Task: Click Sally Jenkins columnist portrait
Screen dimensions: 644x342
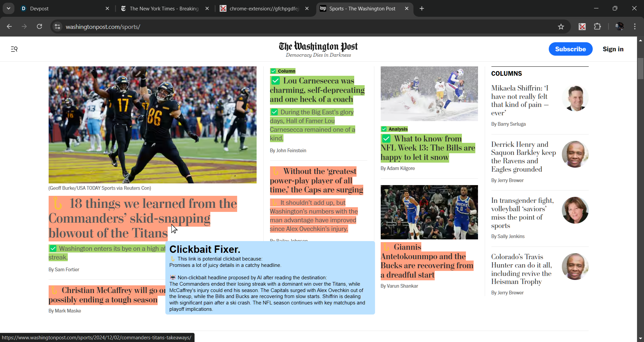Action: click(x=575, y=210)
